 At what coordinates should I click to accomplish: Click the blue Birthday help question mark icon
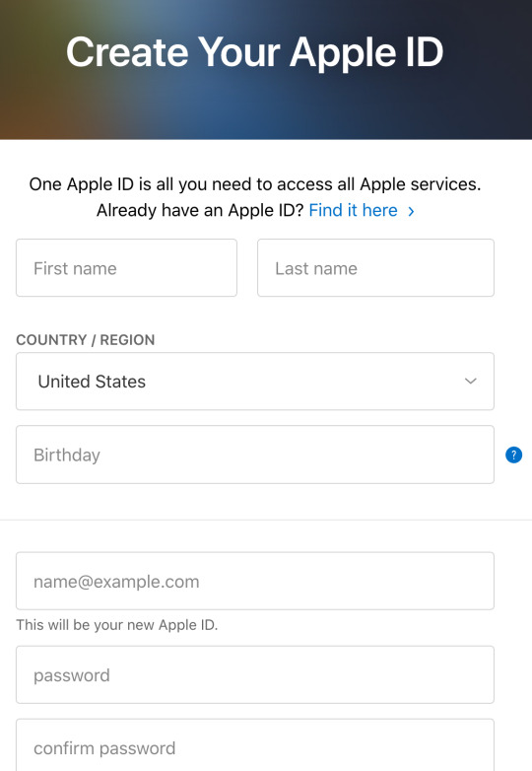513,455
